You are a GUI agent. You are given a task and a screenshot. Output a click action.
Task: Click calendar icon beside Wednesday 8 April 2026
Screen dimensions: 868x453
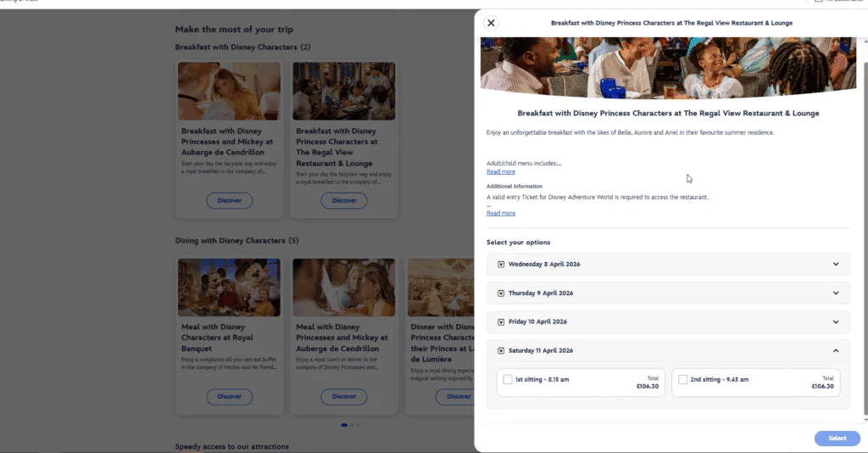(501, 264)
